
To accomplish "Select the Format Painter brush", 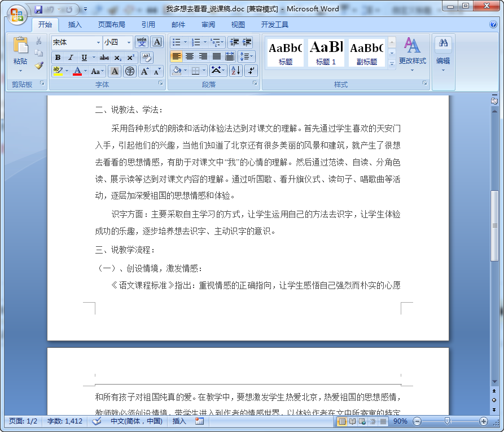I will (39, 66).
